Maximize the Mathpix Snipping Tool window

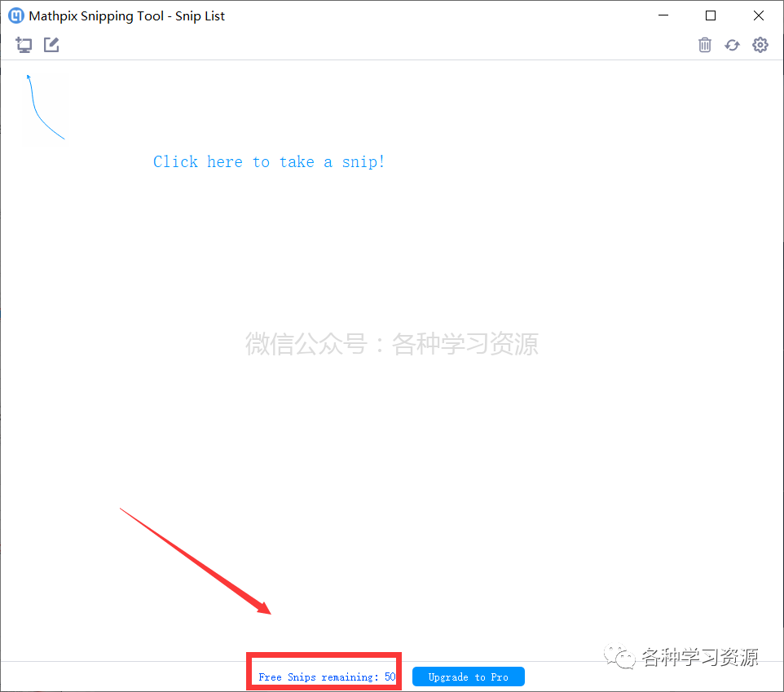711,15
